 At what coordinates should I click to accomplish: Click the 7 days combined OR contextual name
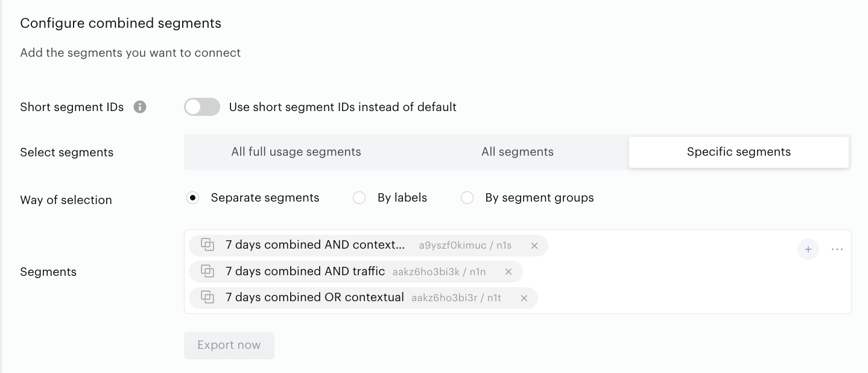point(315,298)
